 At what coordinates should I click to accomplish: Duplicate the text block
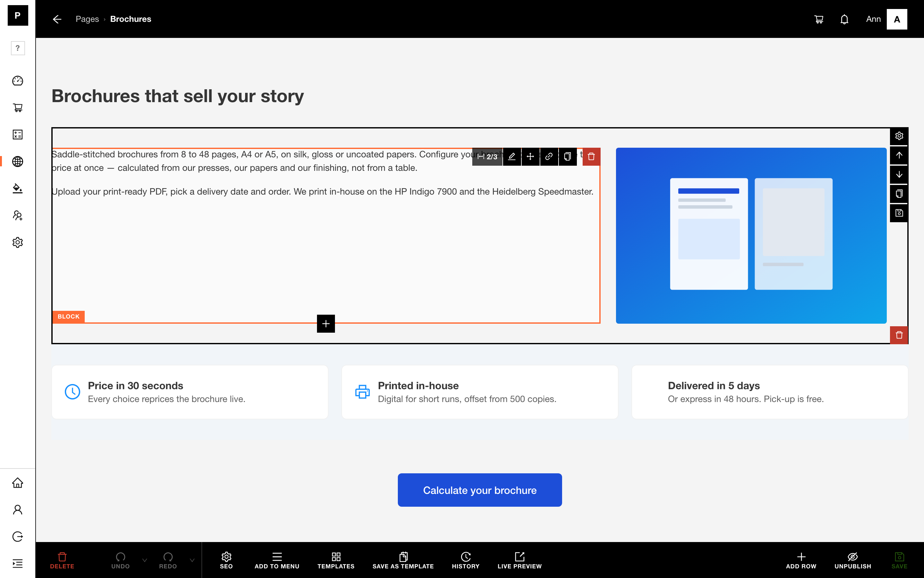[x=567, y=156]
